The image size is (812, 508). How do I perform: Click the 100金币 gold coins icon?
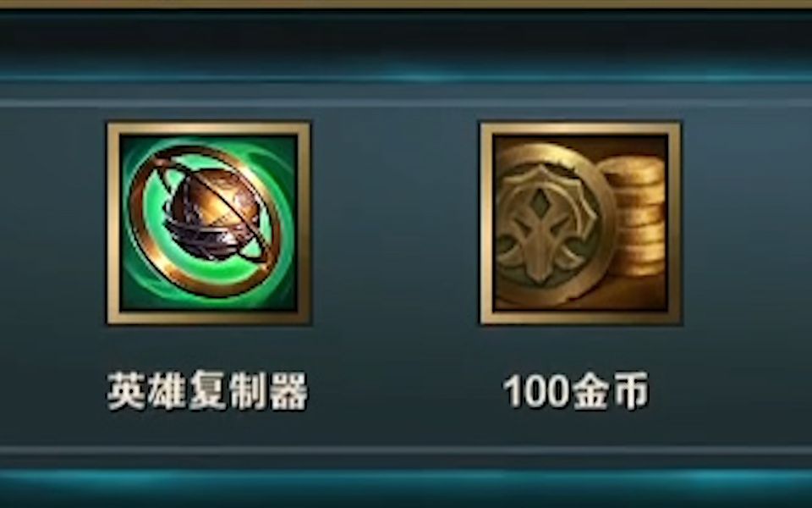[x=580, y=224]
